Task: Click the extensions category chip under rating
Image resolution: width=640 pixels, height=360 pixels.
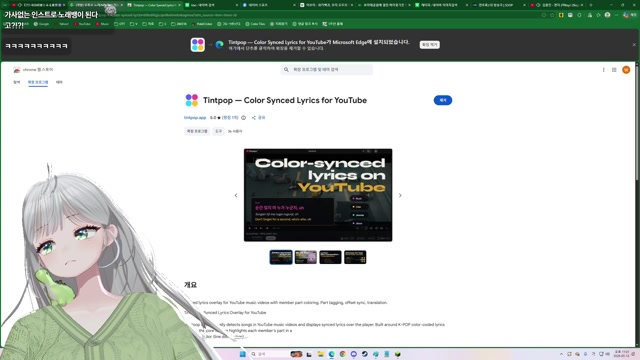Action: point(197,131)
